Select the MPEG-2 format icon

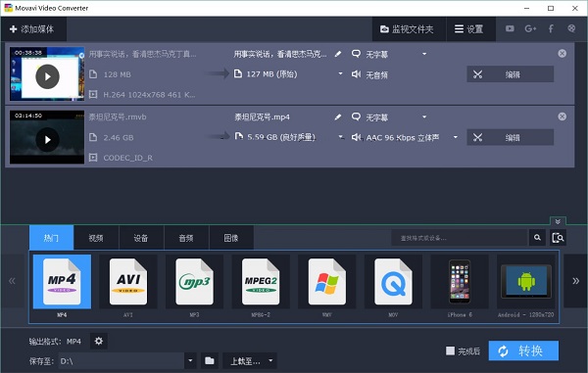pyautogui.click(x=261, y=282)
